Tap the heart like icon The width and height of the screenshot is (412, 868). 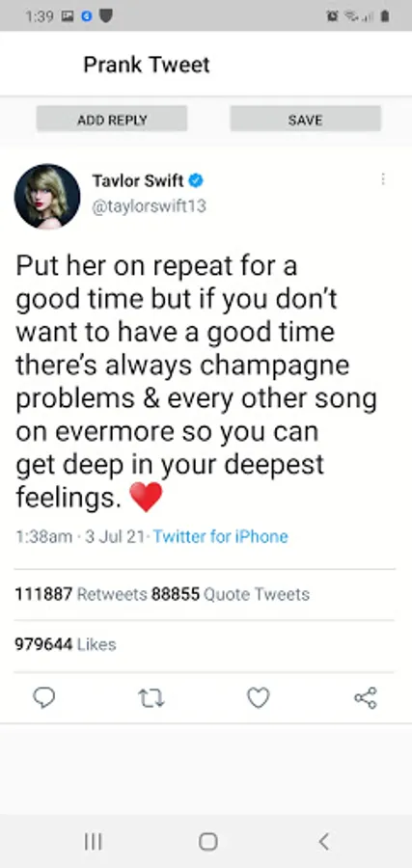[x=258, y=697]
